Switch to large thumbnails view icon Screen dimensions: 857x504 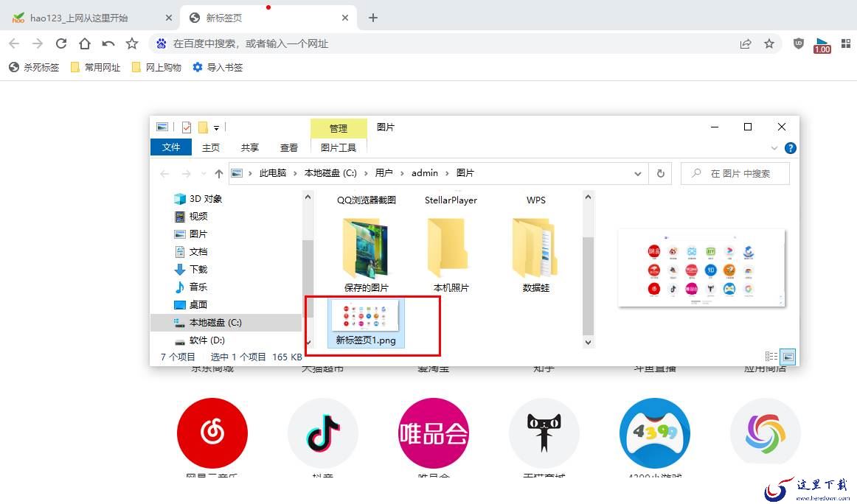point(788,357)
